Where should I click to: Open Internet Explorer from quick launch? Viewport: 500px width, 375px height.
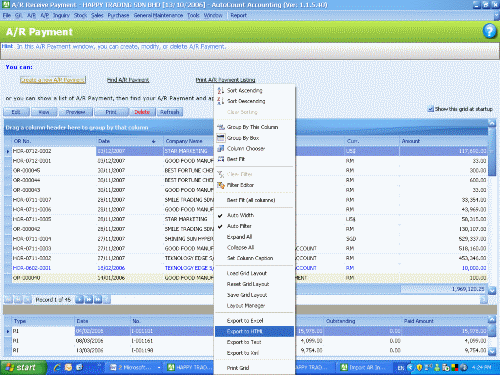point(58,367)
